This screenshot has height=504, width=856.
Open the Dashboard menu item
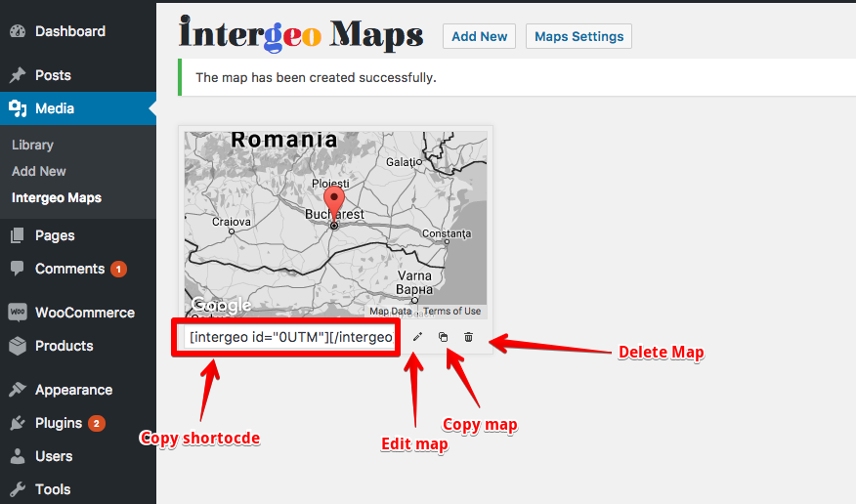click(70, 31)
